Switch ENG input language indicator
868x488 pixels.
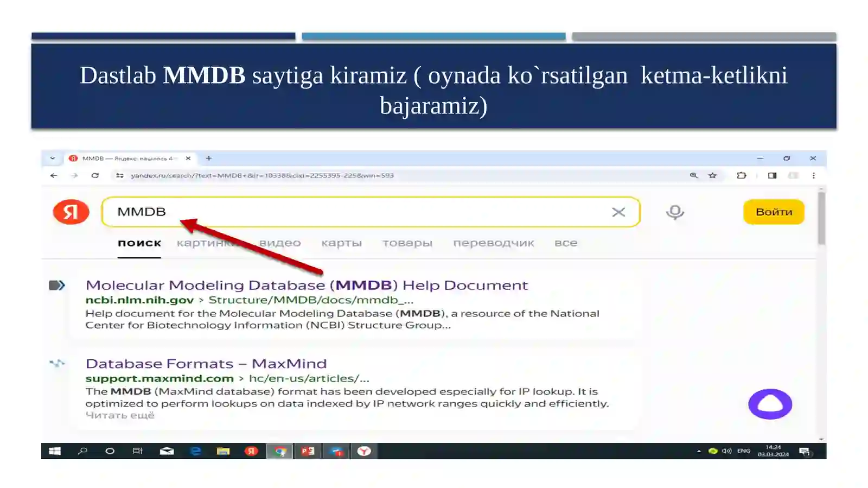click(x=744, y=451)
